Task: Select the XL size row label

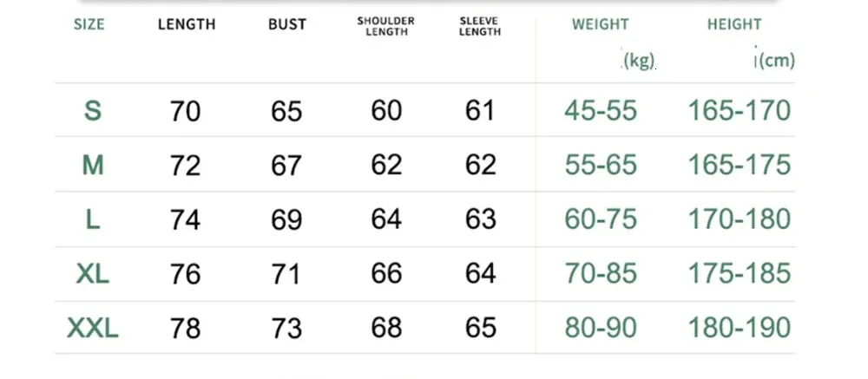Action: [x=93, y=274]
